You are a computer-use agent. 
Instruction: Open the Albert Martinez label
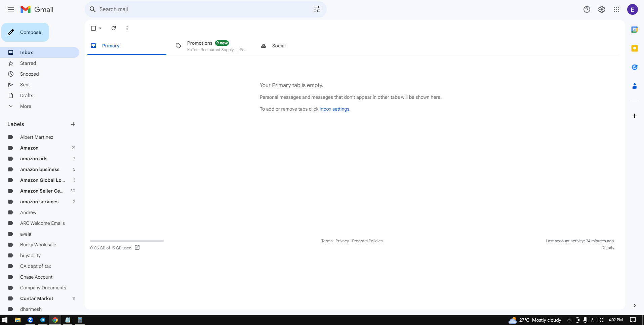(40, 137)
